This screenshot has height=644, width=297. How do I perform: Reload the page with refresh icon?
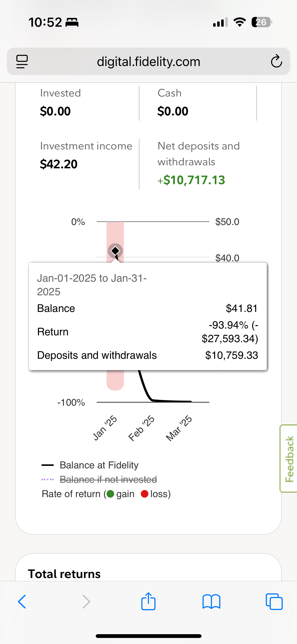tap(276, 61)
